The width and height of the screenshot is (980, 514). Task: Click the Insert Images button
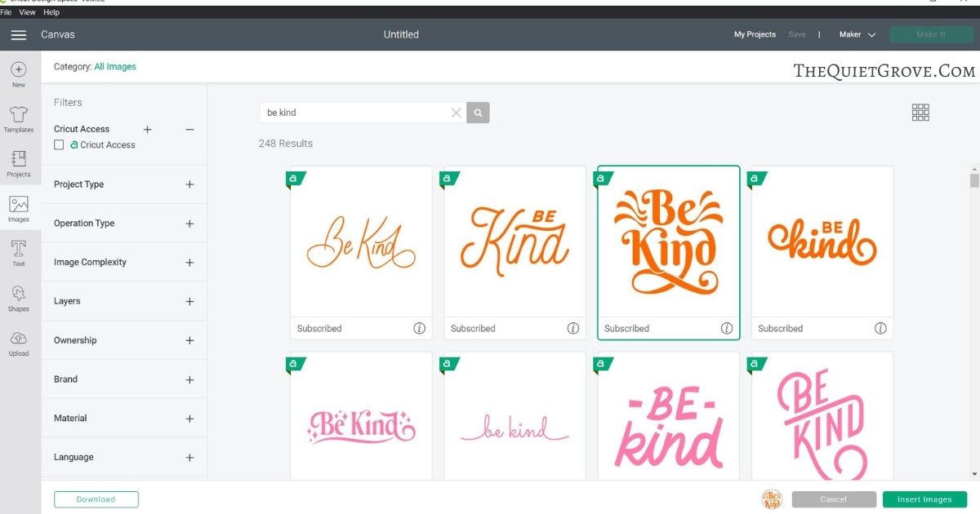tap(924, 499)
